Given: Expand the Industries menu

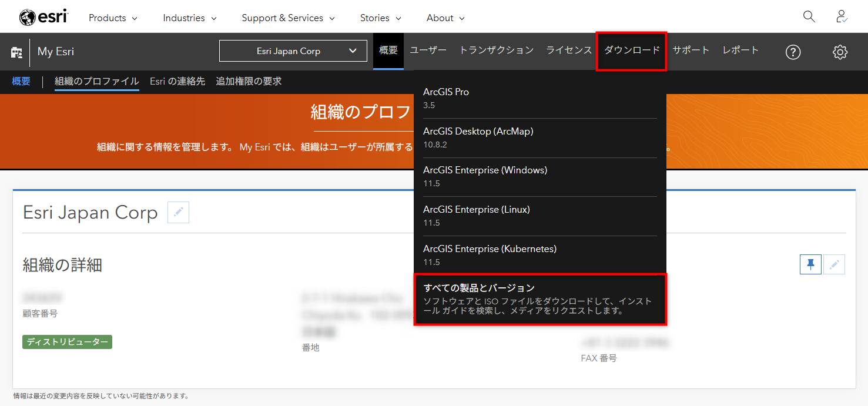Looking at the screenshot, I should point(190,18).
